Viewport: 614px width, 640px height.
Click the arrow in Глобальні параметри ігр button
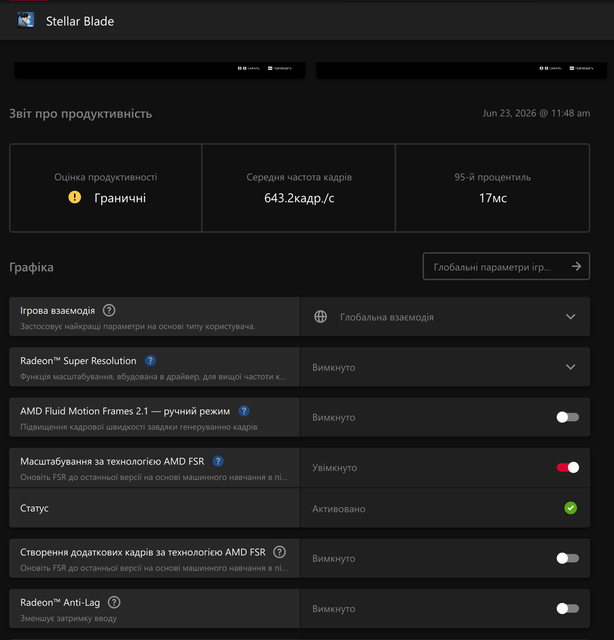[576, 266]
